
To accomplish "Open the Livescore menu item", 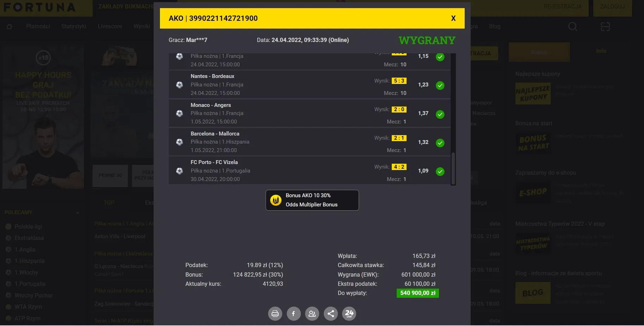I will [x=110, y=26].
